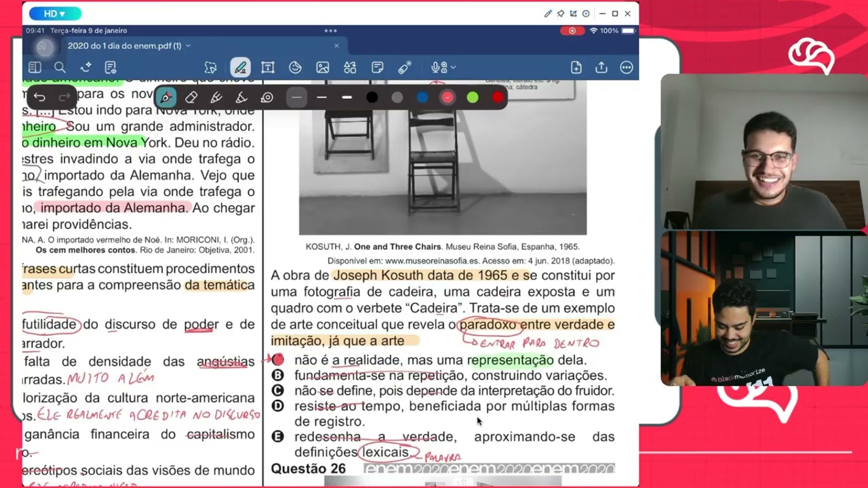Click the bottom presenter webcam feed
The image size is (868, 488).
pos(764,309)
